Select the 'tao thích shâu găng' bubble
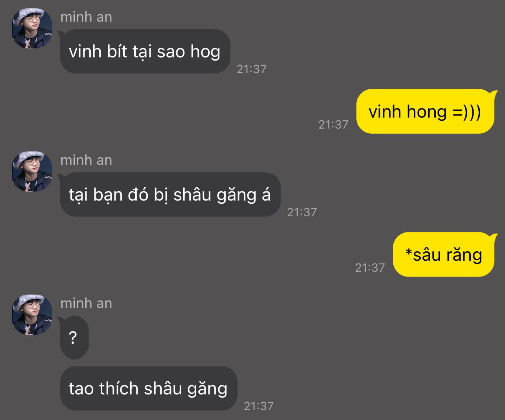 148,388
